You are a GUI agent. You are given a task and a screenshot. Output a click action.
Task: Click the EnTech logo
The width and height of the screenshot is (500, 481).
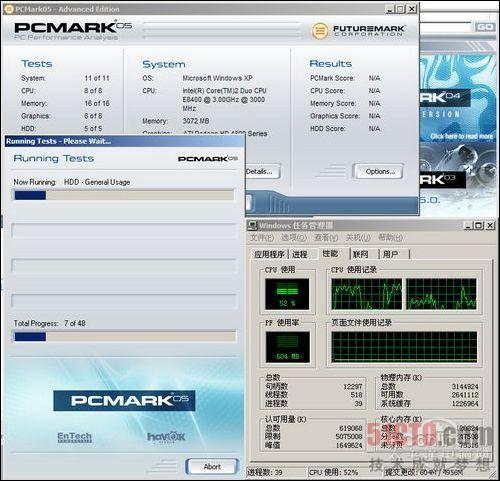[x=74, y=437]
